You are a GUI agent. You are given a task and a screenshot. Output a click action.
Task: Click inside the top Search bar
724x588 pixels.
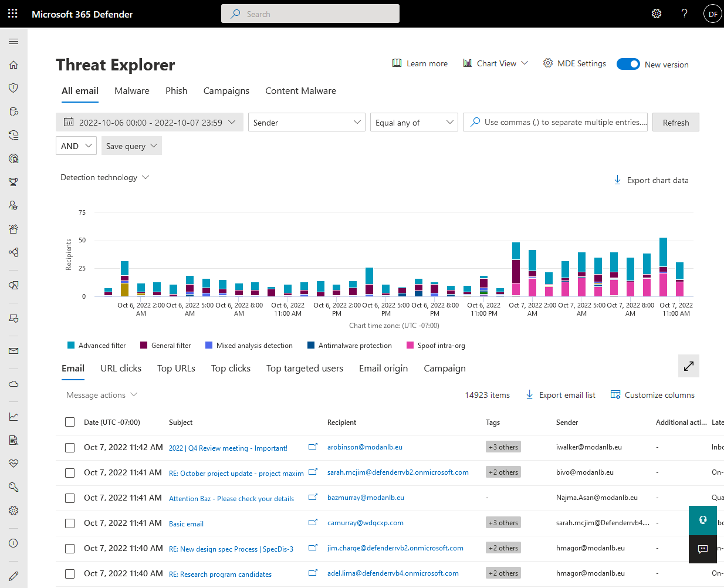310,13
